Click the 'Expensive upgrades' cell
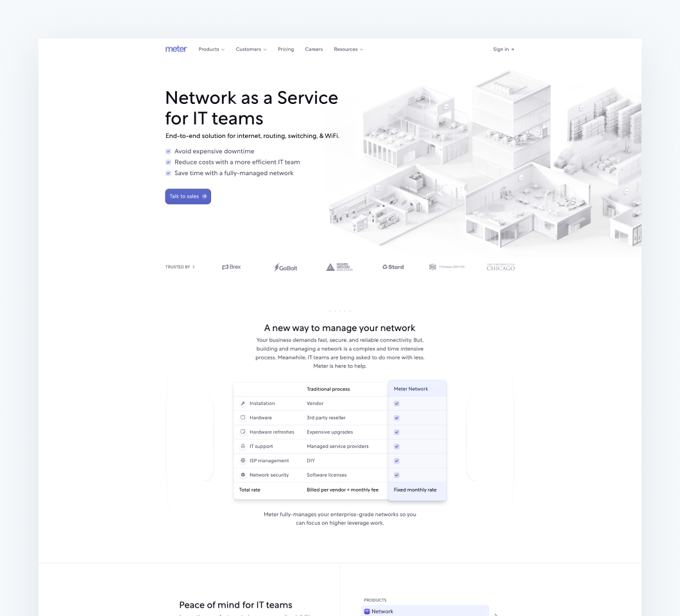This screenshot has height=616, width=680. click(x=330, y=432)
